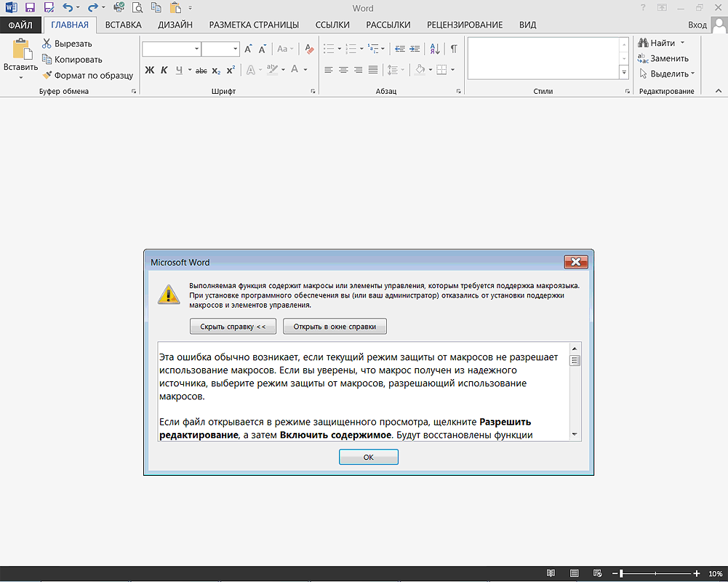Open the ФАЙЛ file tab

[20, 25]
